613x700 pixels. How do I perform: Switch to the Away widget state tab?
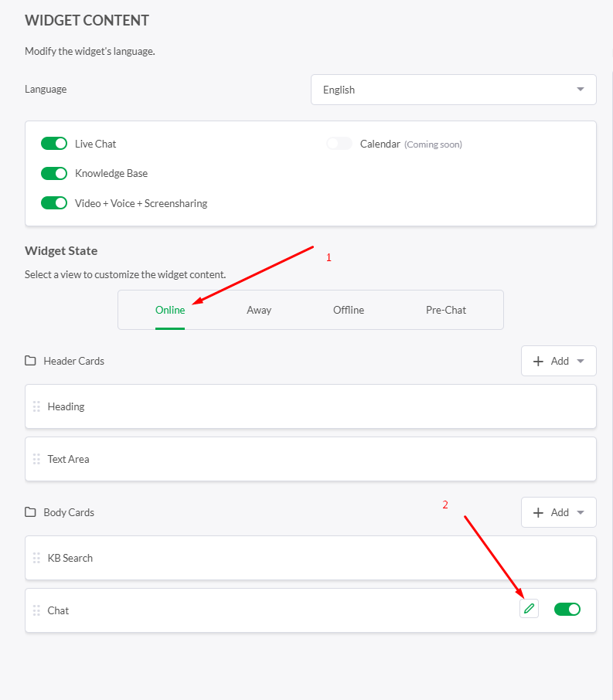[259, 310]
